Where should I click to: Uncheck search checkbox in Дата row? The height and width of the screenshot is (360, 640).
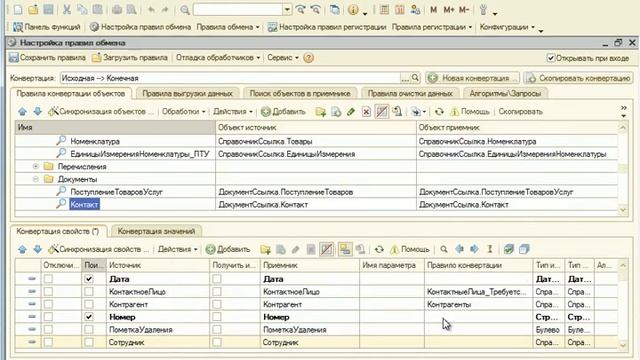(89, 279)
